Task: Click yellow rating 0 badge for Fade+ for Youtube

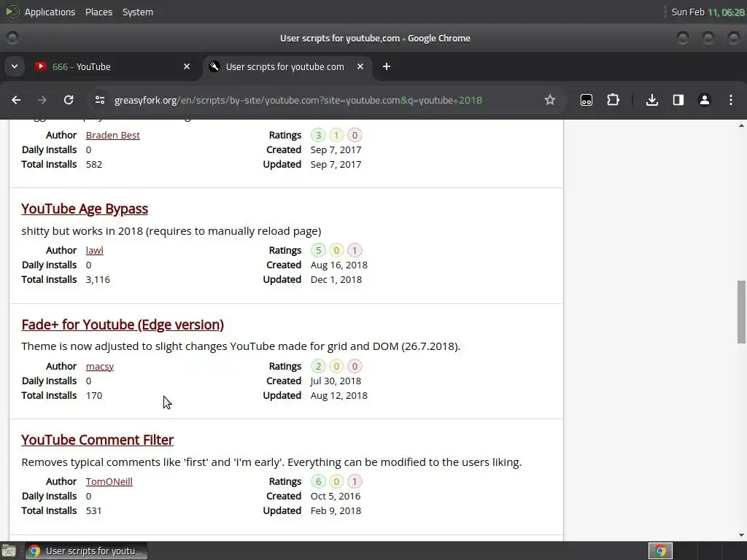Action: (336, 366)
